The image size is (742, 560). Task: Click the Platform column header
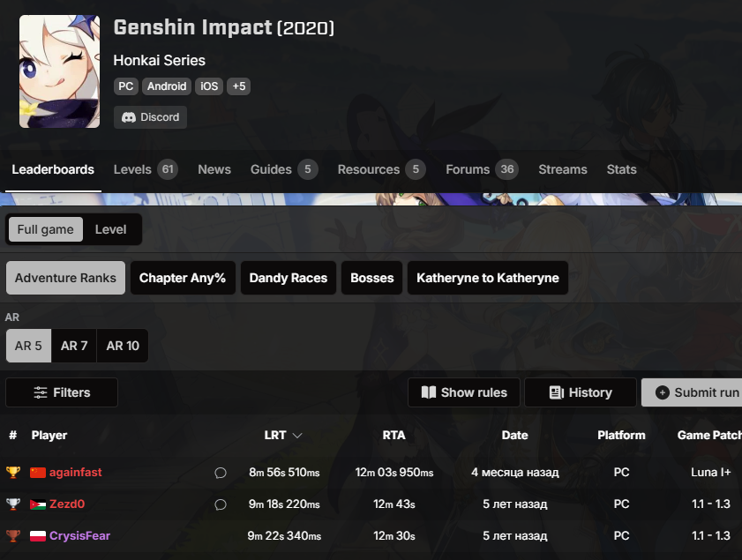coord(621,435)
